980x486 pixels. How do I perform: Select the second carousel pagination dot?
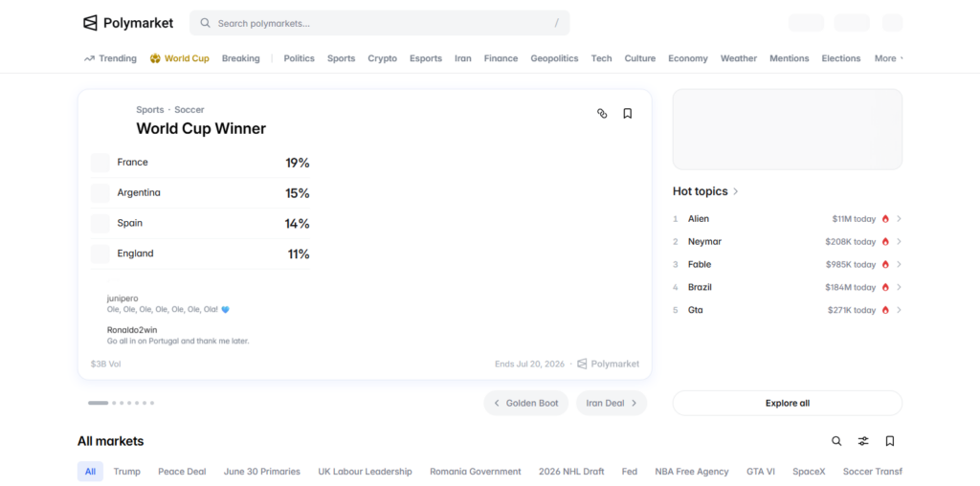coord(115,403)
